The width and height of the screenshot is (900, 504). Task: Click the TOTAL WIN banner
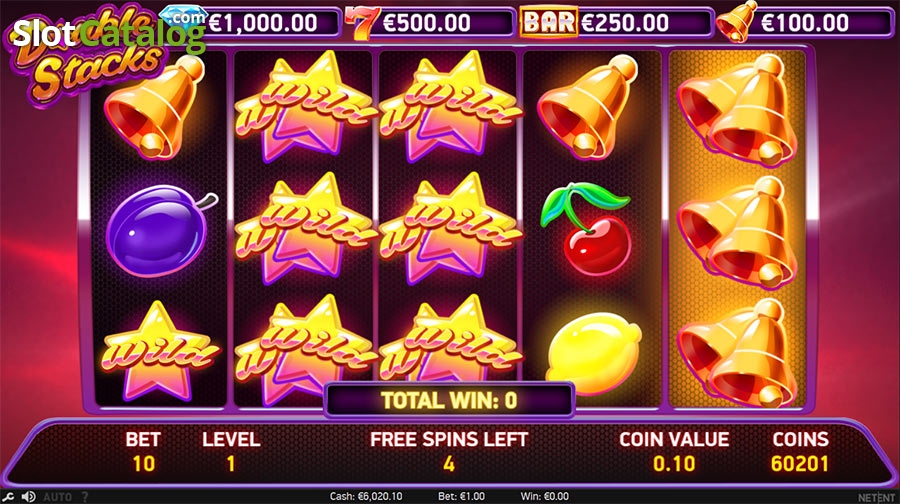click(x=449, y=400)
